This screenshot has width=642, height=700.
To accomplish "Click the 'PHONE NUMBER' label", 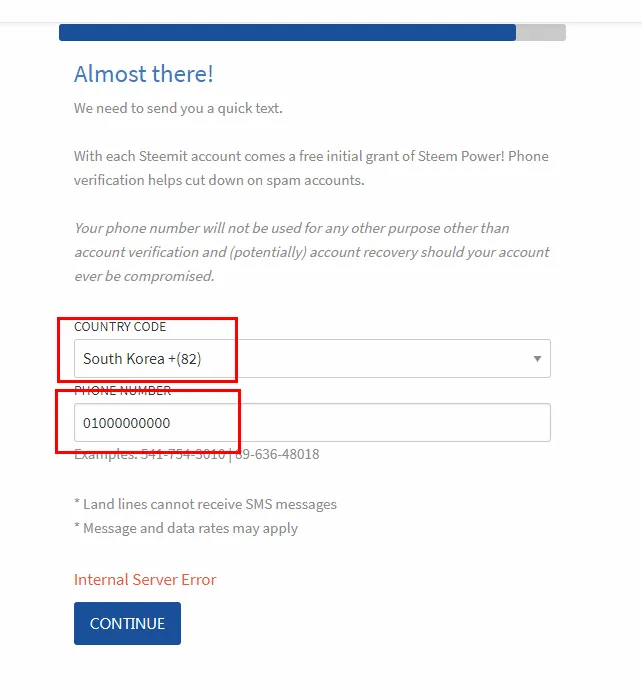I will 122,391.
